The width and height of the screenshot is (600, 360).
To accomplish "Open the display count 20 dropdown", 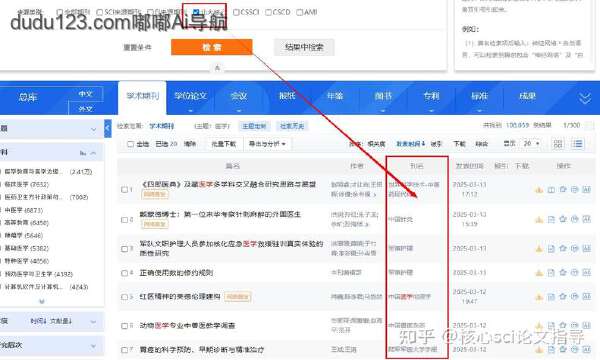I will (x=532, y=143).
